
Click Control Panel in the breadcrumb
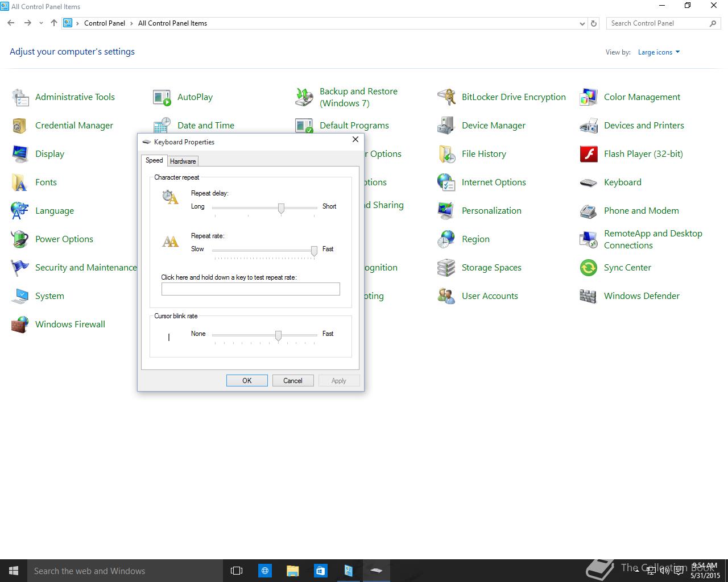coord(105,23)
